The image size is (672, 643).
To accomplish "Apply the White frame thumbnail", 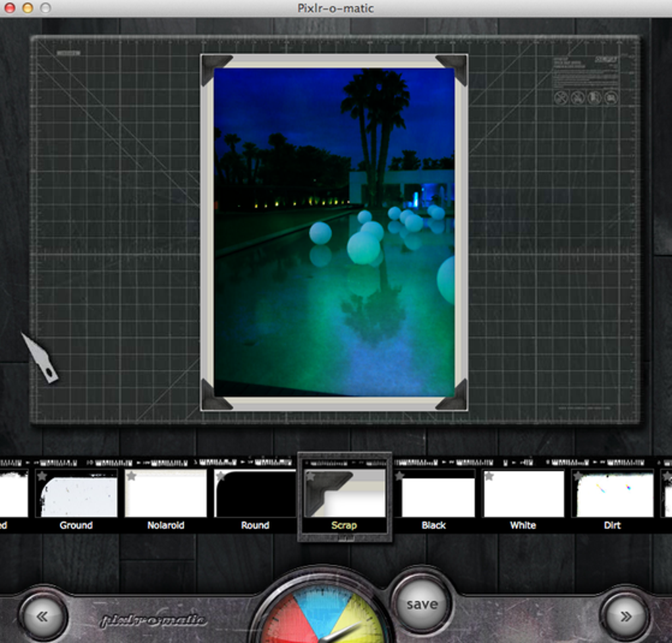I will coord(523,493).
